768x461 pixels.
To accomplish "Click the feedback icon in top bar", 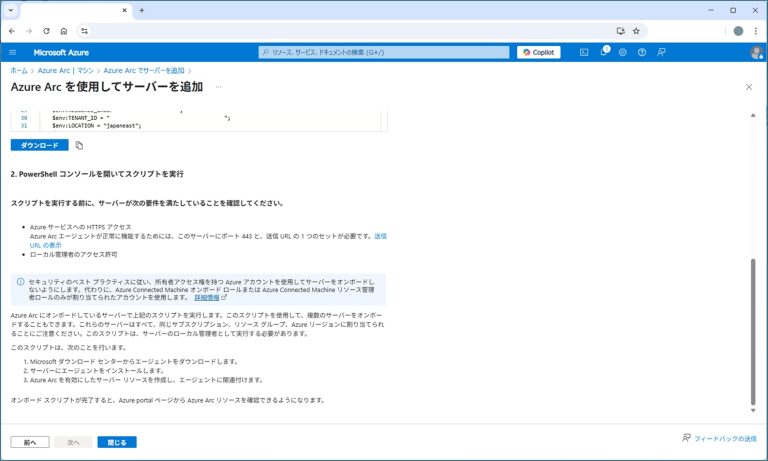I will [661, 52].
